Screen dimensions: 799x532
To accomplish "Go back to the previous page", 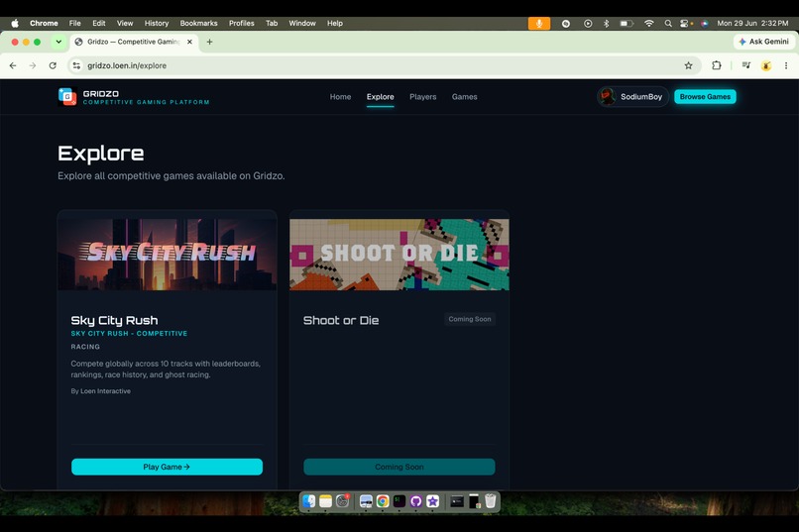I will 13,65.
